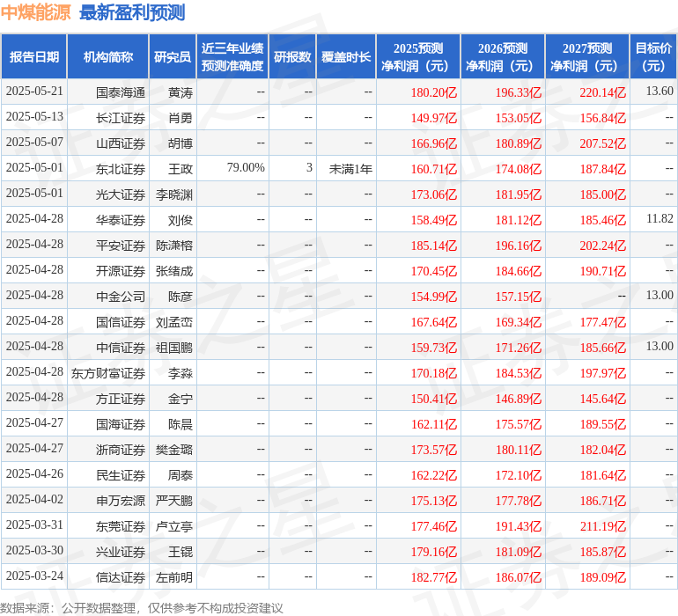The width and height of the screenshot is (678, 616).
Task: Select the 研究员 column header
Action: tap(172, 57)
